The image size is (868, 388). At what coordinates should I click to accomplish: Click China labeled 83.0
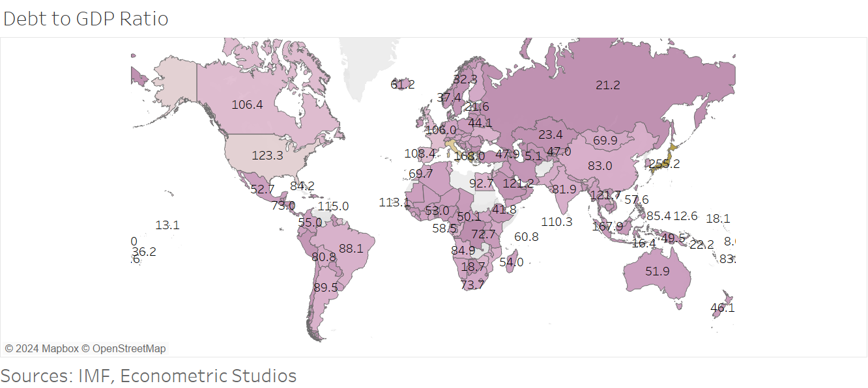click(x=600, y=166)
